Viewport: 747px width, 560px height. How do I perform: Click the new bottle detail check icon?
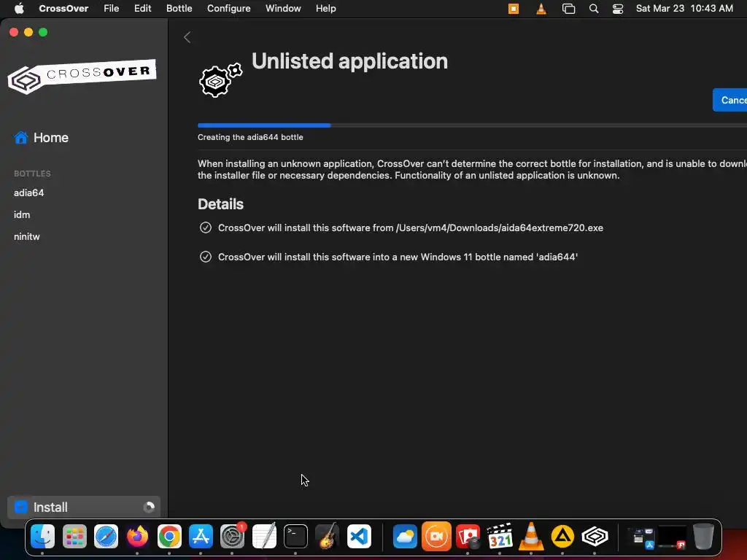pos(205,257)
